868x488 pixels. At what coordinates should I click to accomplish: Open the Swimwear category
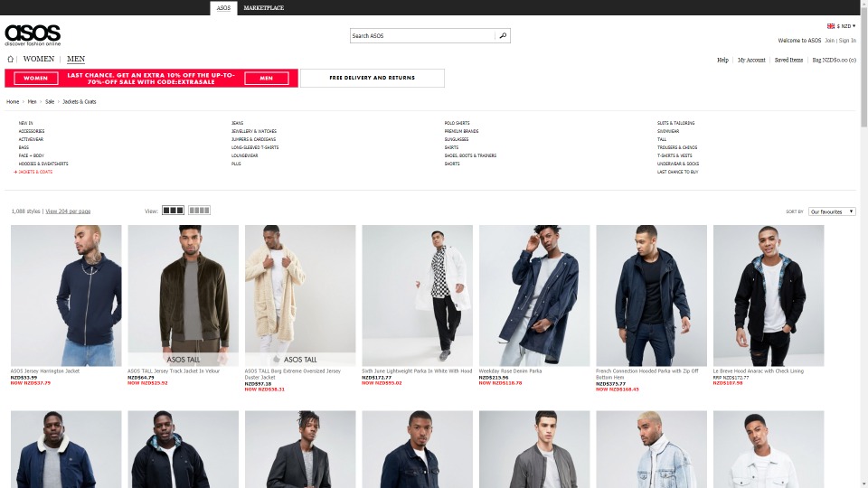pos(667,131)
